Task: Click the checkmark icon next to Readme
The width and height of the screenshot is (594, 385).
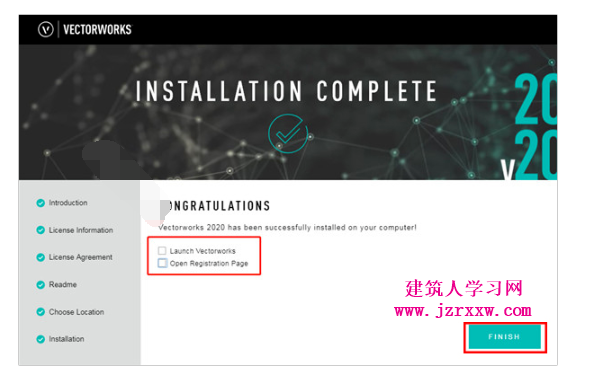Action: (41, 285)
